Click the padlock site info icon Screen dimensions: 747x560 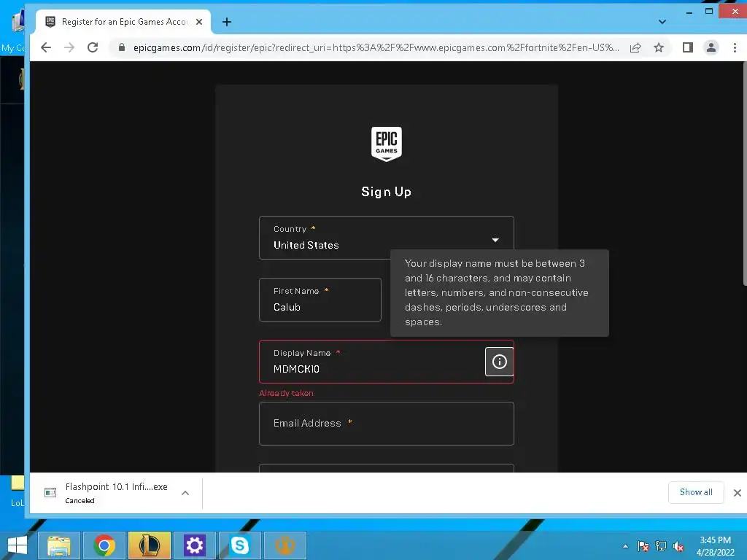point(122,47)
